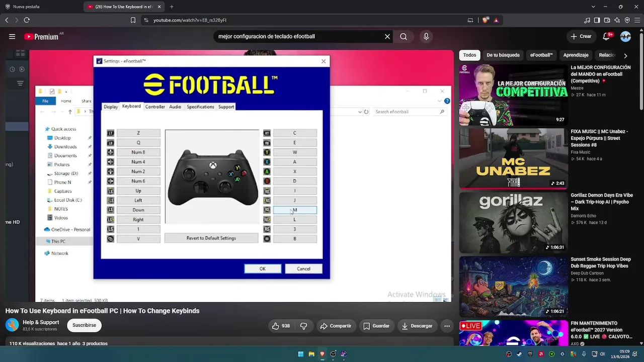The width and height of the screenshot is (644, 362).
Task: Click the Compartir share button
Action: [x=336, y=326]
